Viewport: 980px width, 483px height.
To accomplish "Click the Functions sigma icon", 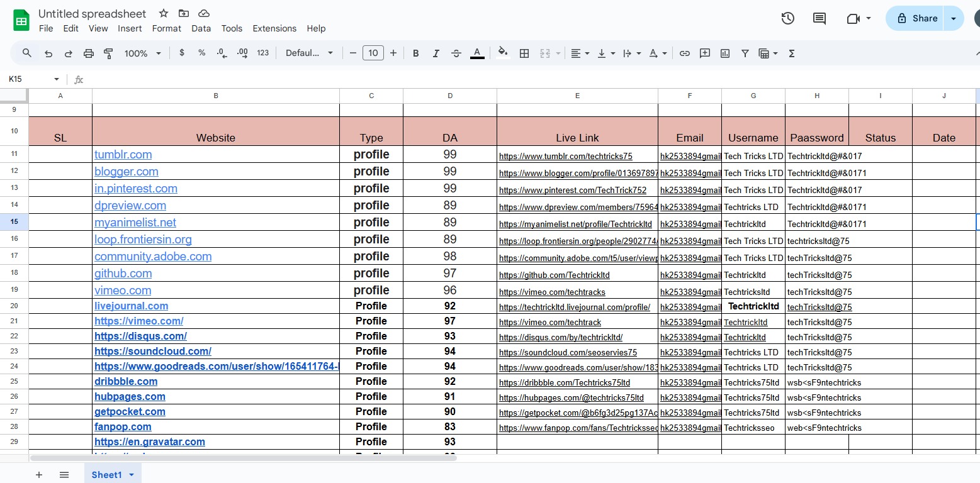I will pyautogui.click(x=792, y=53).
